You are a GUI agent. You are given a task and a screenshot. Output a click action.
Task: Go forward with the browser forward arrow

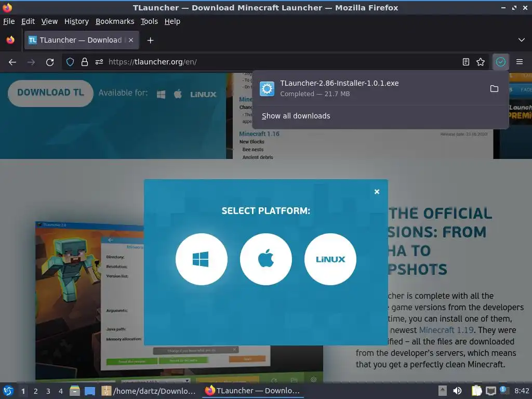pyautogui.click(x=31, y=62)
